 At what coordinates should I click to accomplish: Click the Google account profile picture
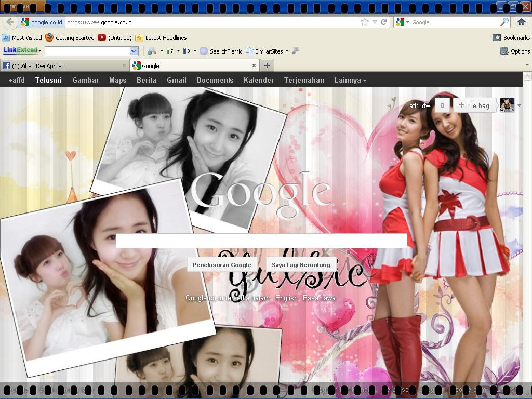pyautogui.click(x=507, y=105)
